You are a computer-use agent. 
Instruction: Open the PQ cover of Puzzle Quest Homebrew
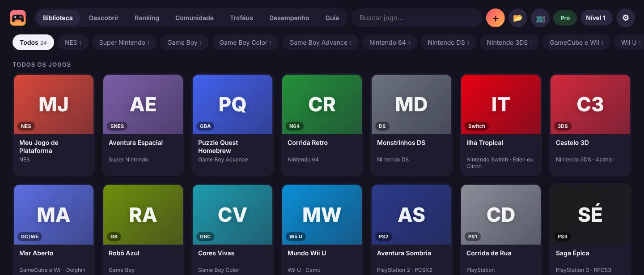233,104
